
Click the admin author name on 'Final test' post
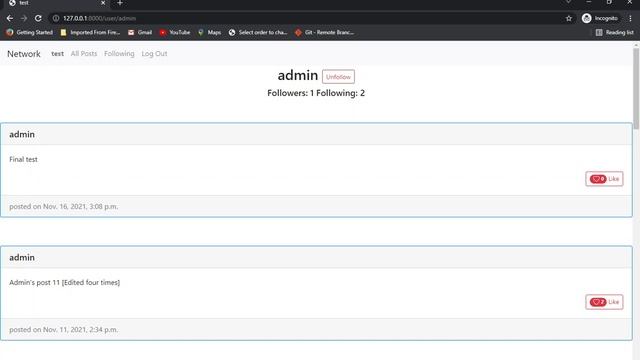click(22, 134)
